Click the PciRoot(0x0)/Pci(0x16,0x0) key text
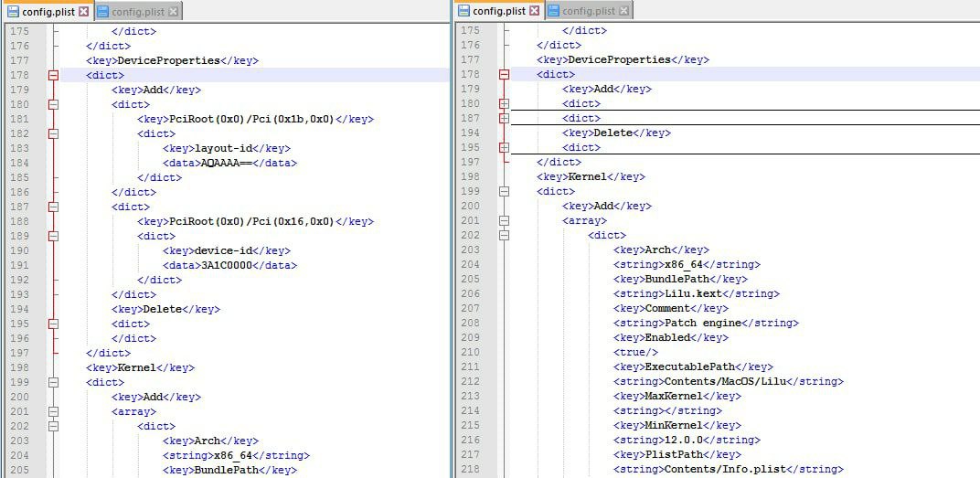980x478 pixels. tap(252, 221)
